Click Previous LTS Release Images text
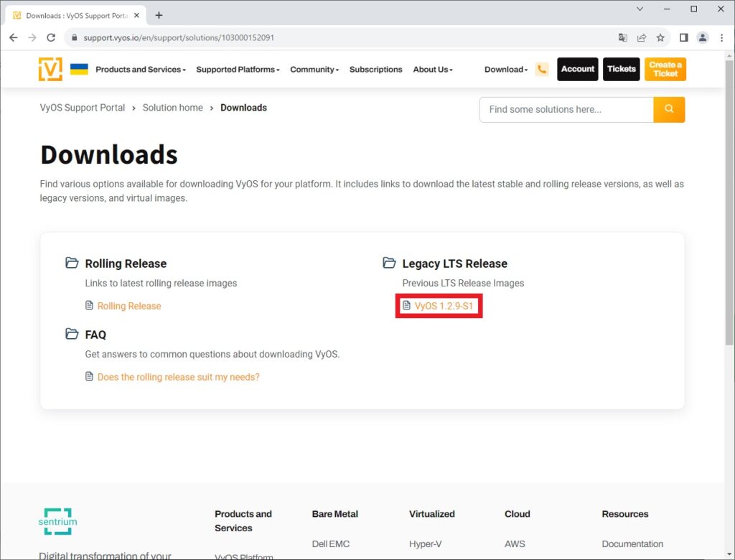Screen dimensions: 735x560 [x=463, y=284]
